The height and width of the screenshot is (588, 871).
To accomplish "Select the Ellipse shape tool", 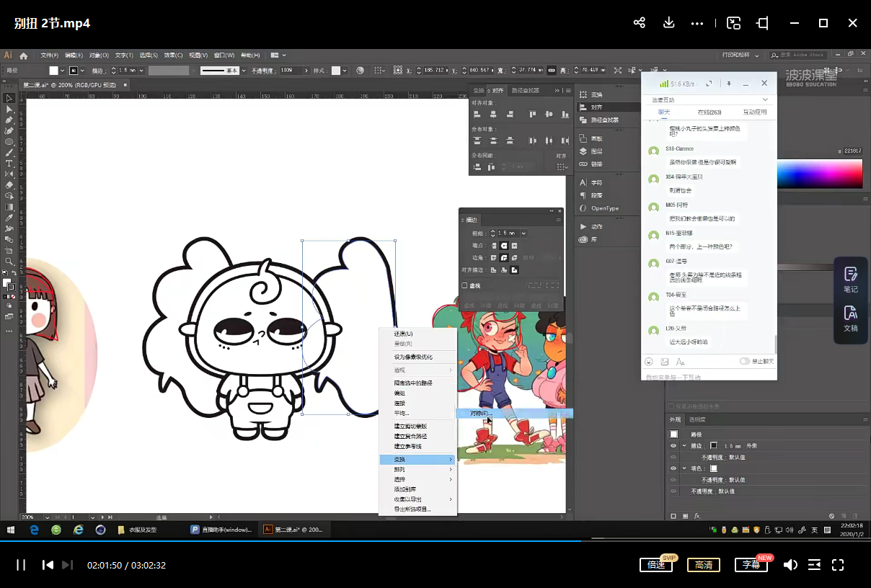I will [9, 141].
